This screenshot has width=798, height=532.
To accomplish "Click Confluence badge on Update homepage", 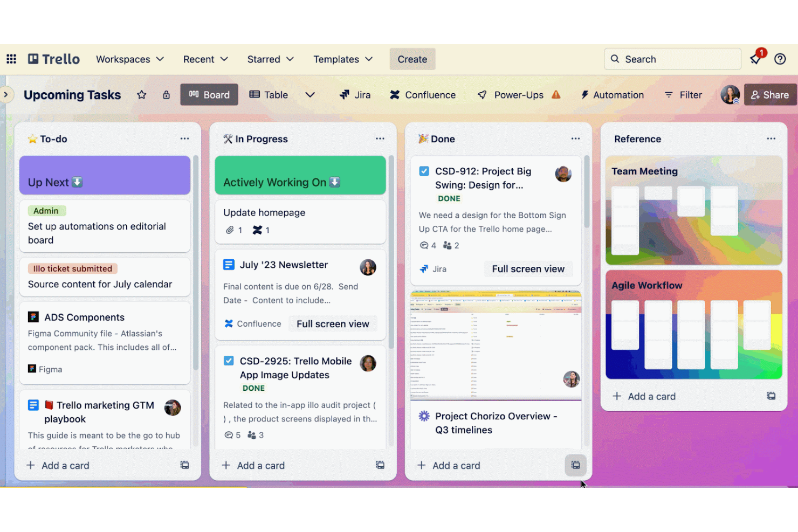I will point(262,230).
